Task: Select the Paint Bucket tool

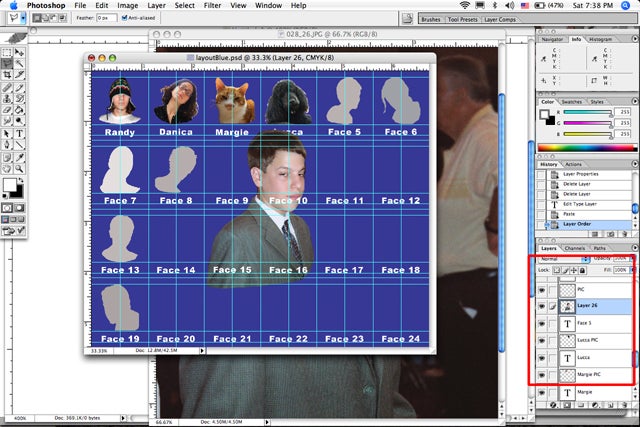Action: click(19, 109)
